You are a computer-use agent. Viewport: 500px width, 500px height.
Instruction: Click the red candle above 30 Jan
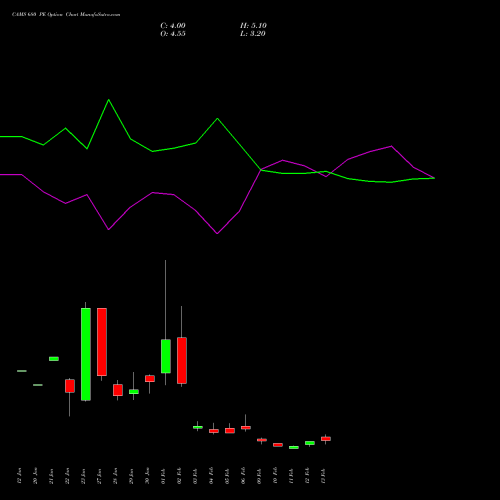[x=150, y=379]
